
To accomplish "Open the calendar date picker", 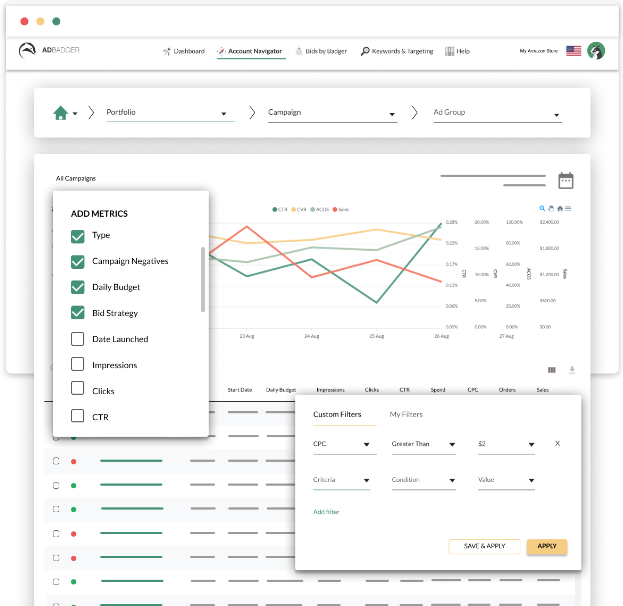I will click(x=566, y=180).
